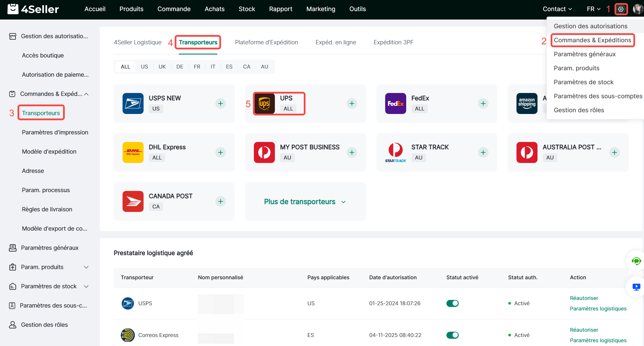Screen dimensions: 644x346
Task: Switch to Plateforme d'Expédition tab
Action: click(x=266, y=42)
